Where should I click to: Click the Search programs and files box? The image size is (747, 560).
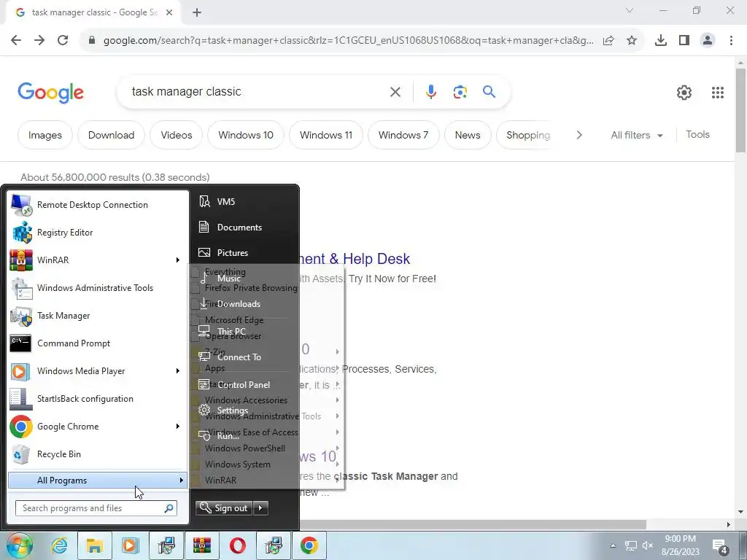(96, 508)
